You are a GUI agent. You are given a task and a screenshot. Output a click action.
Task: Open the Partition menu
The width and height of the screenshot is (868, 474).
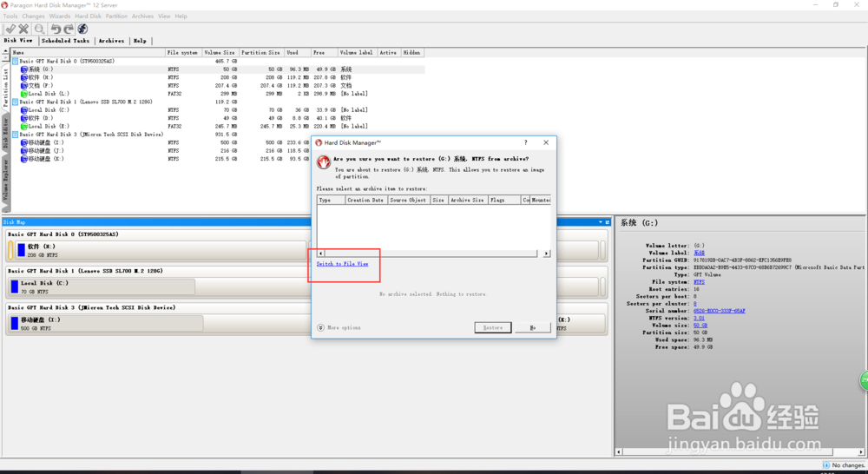click(116, 16)
